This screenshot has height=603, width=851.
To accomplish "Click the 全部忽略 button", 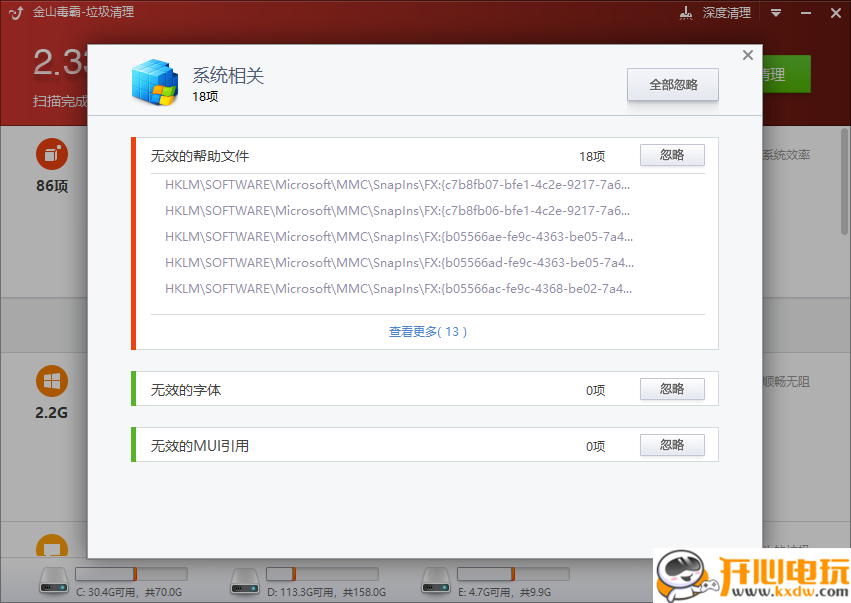I will 672,85.
